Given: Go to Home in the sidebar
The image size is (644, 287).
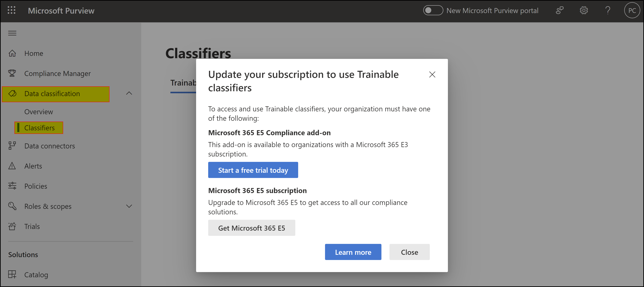Looking at the screenshot, I should 34,53.
